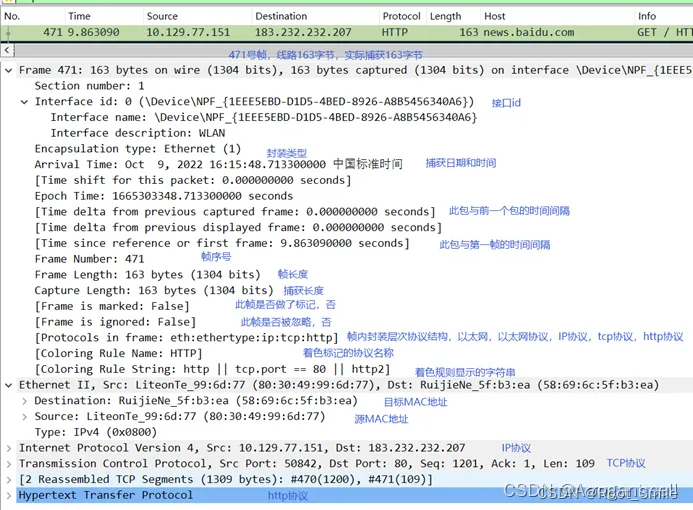The height and width of the screenshot is (510, 693).
Task: Sort packets by the No. column
Action: [14, 16]
